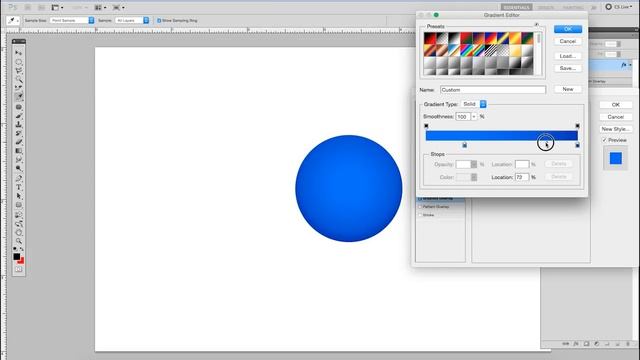
Task: Click Save button in Gradient Editor
Action: (x=568, y=68)
